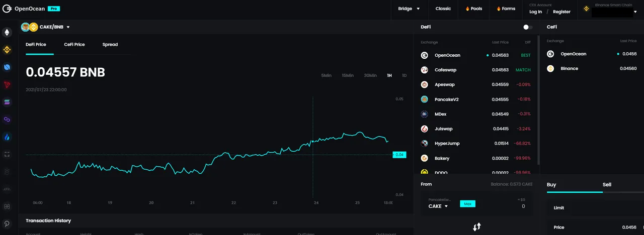Click the Binance Smart Chain network icon in header
644x235 pixels.
pos(586,9)
